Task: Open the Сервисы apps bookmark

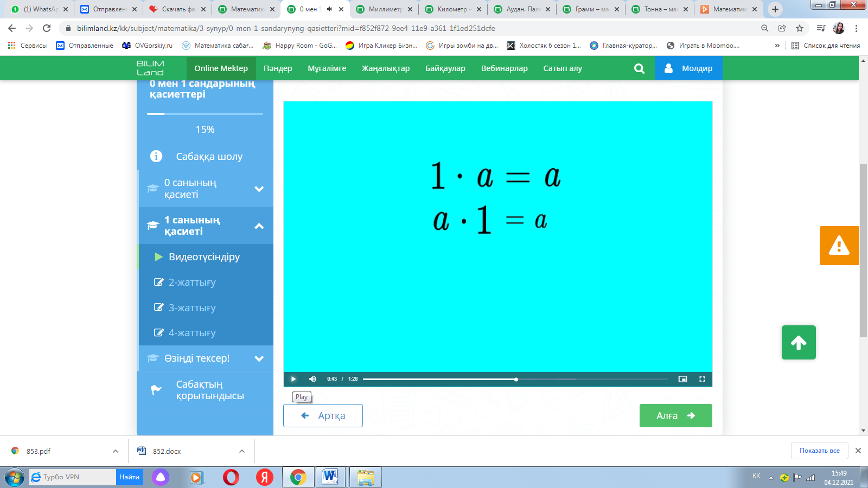Action: 27,46
